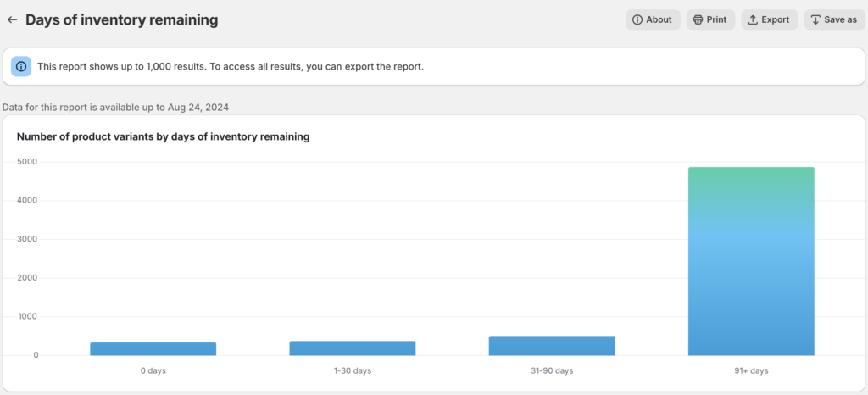Click the 3000 y-axis value
The width and height of the screenshot is (868, 395).
28,239
